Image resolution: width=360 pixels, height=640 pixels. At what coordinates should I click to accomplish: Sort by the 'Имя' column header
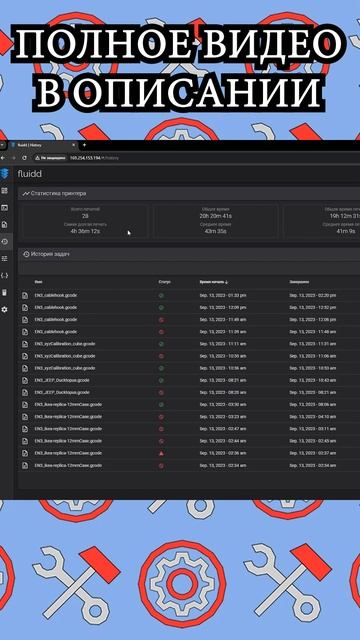coord(38,282)
